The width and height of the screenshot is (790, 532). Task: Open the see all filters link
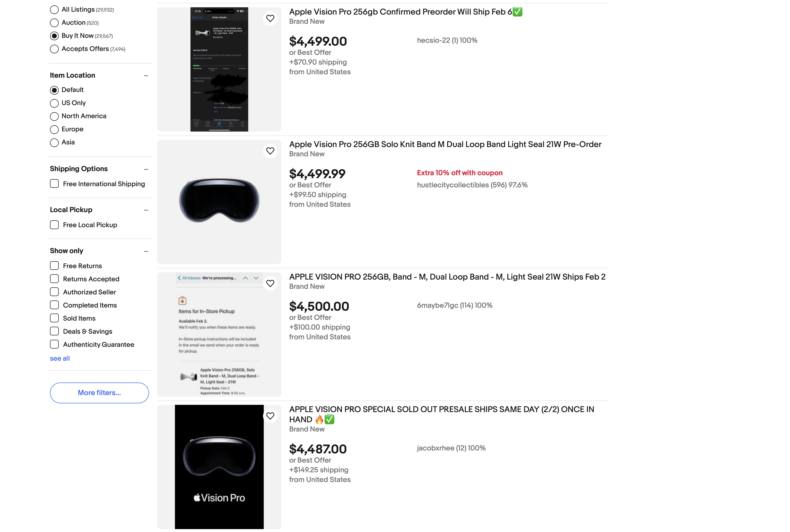click(60, 358)
